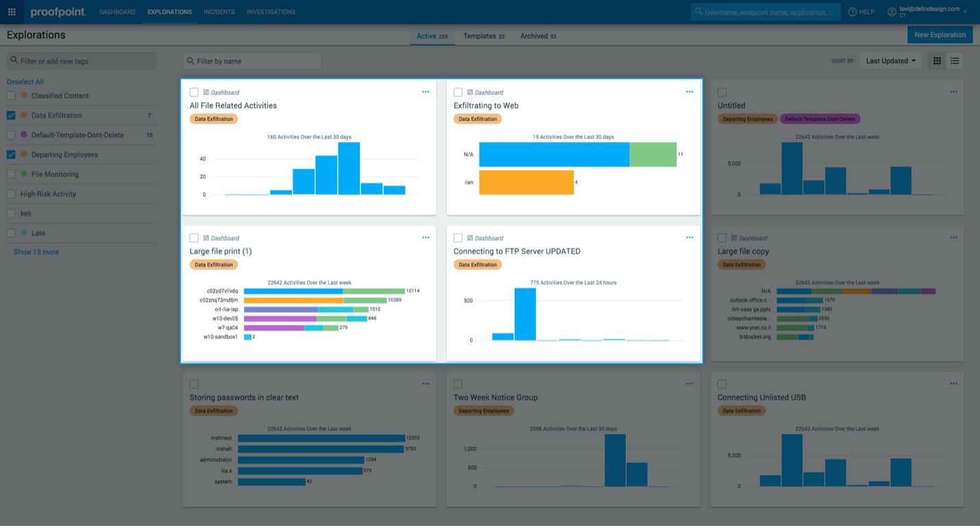Viewport: 980px width, 528px height.
Task: Open three-dot menu on Exfiltrating to Web card
Action: click(689, 92)
